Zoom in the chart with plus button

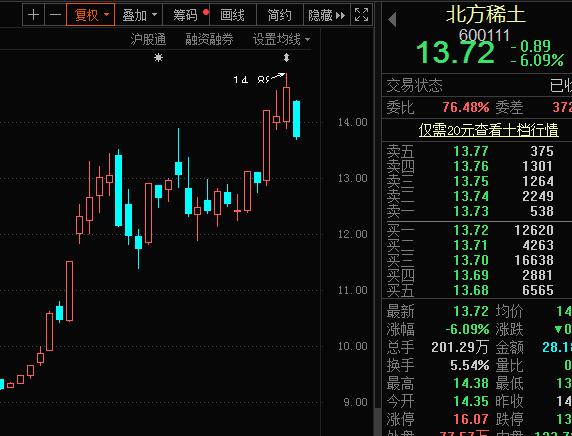point(33,15)
